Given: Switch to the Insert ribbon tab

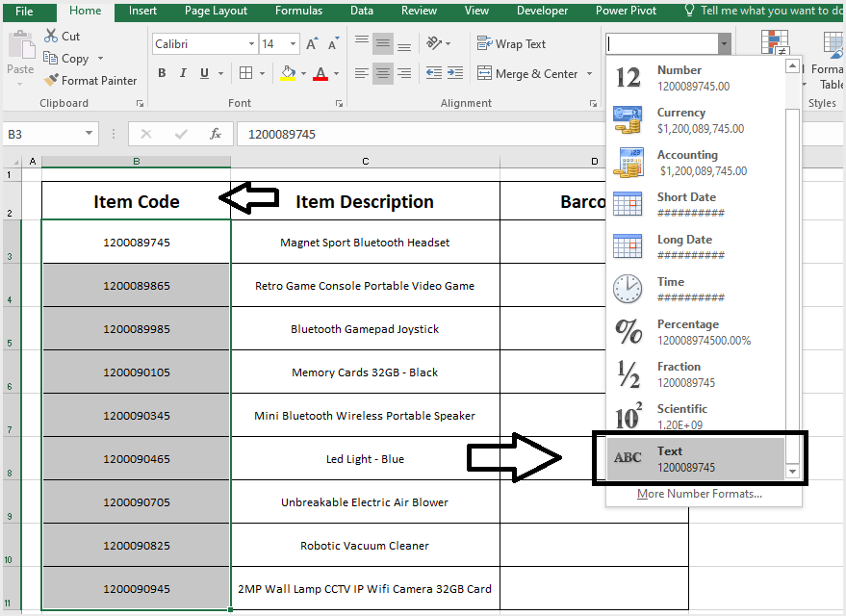Looking at the screenshot, I should point(142,11).
